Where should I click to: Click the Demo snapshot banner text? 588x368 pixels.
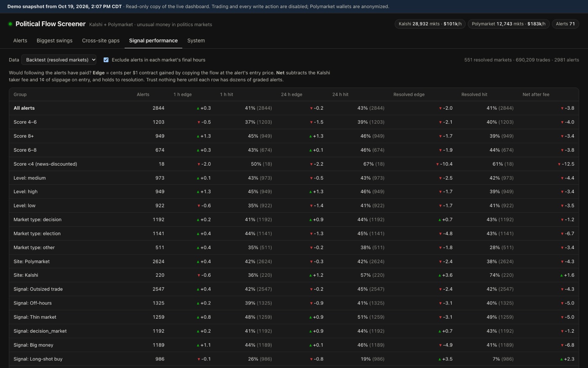click(198, 6)
